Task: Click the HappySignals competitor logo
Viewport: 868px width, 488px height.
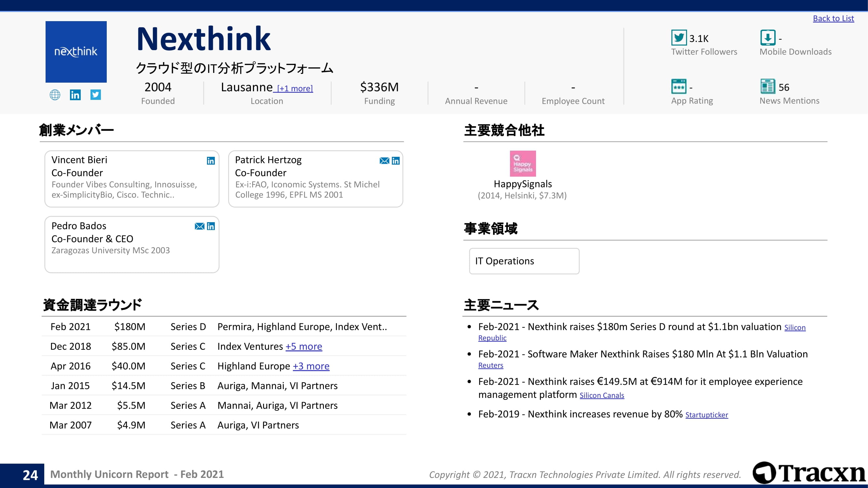Action: pos(522,164)
